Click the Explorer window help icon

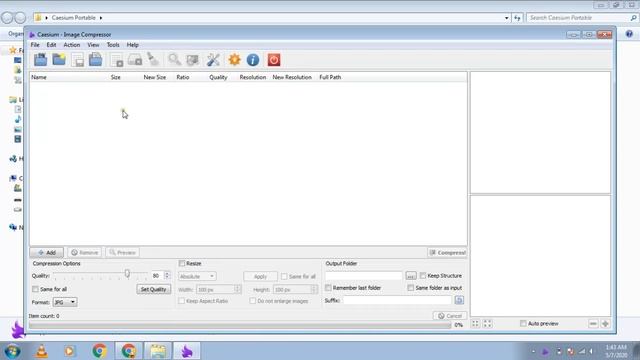[x=629, y=34]
